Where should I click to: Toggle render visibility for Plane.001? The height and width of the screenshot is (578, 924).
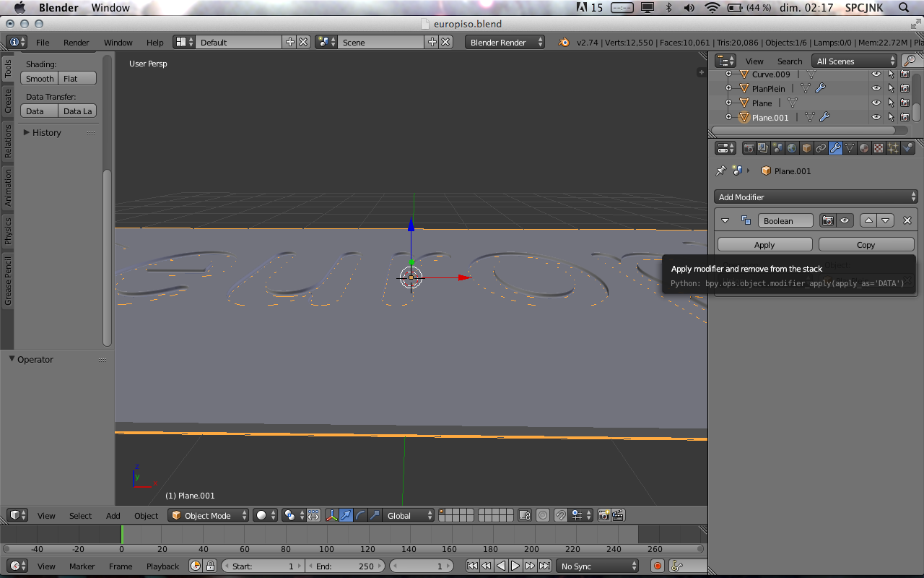pyautogui.click(x=905, y=117)
